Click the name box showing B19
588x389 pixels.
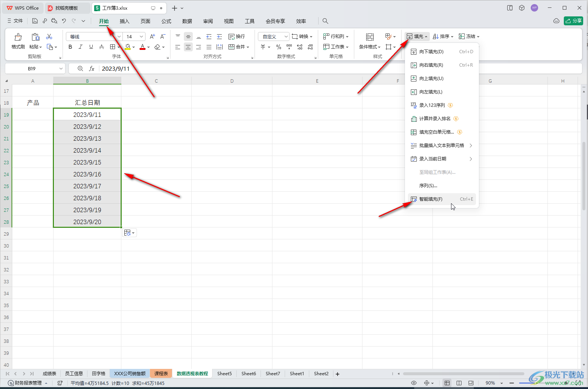[35, 68]
